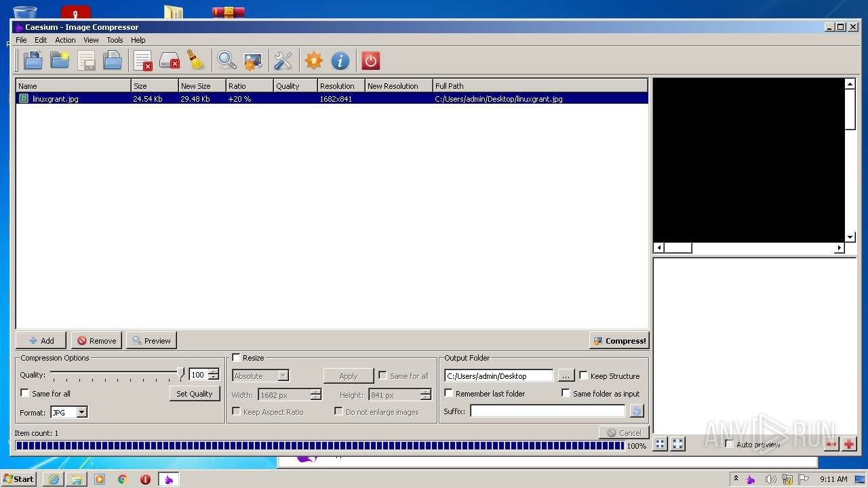This screenshot has width=868, height=488.
Task: Open the Tools menu
Action: 115,40
